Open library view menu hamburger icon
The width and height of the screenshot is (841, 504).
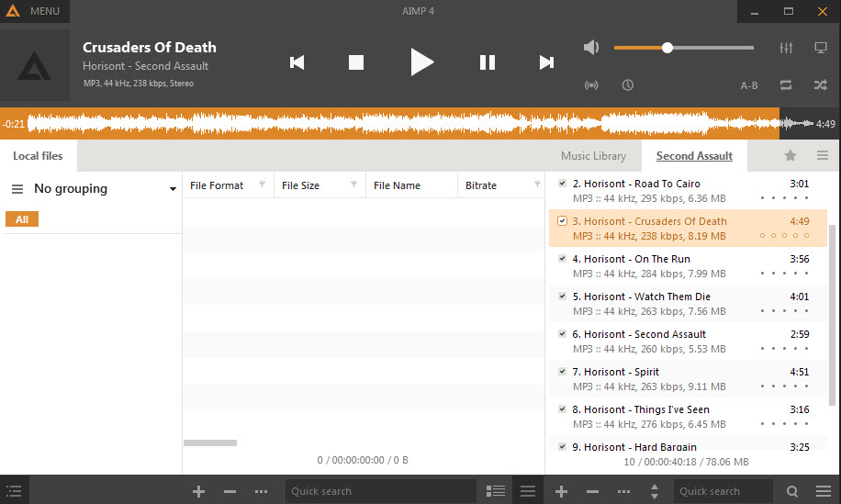528,490
